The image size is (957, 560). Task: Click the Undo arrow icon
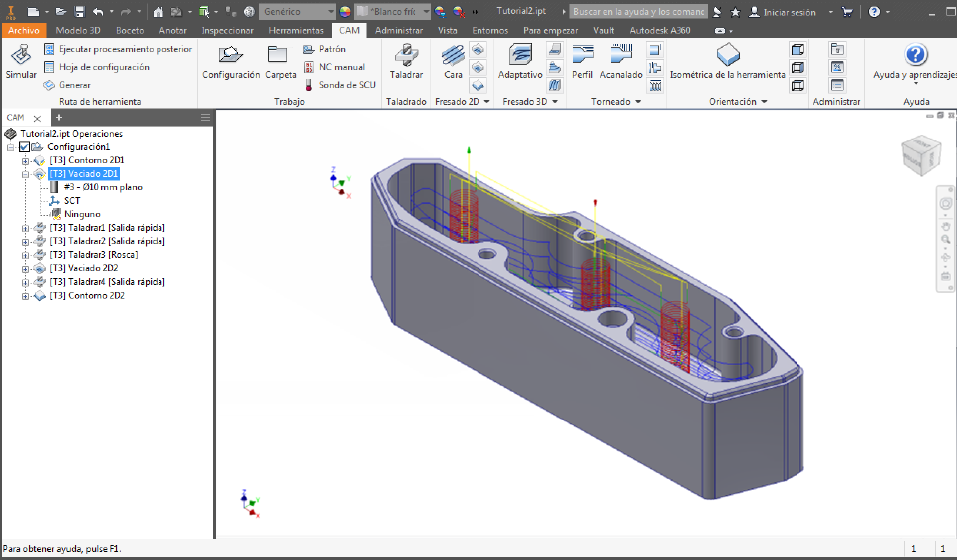[99, 12]
